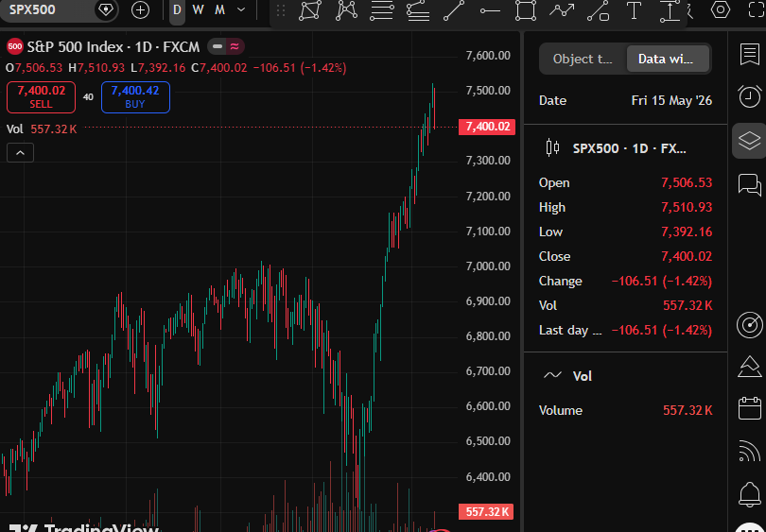Select the horizontal ray tool

[x=490, y=10]
